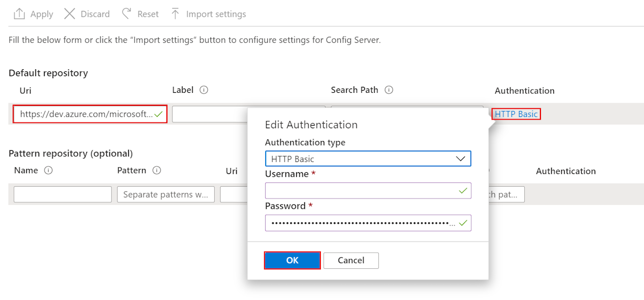Click the Reset circular arrow icon
Viewport: 644px width, 300px height.
(127, 13)
